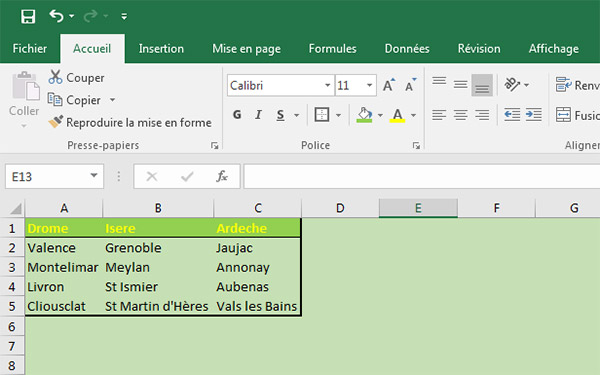
Task: Switch to the Accueil tab
Action: click(x=92, y=49)
